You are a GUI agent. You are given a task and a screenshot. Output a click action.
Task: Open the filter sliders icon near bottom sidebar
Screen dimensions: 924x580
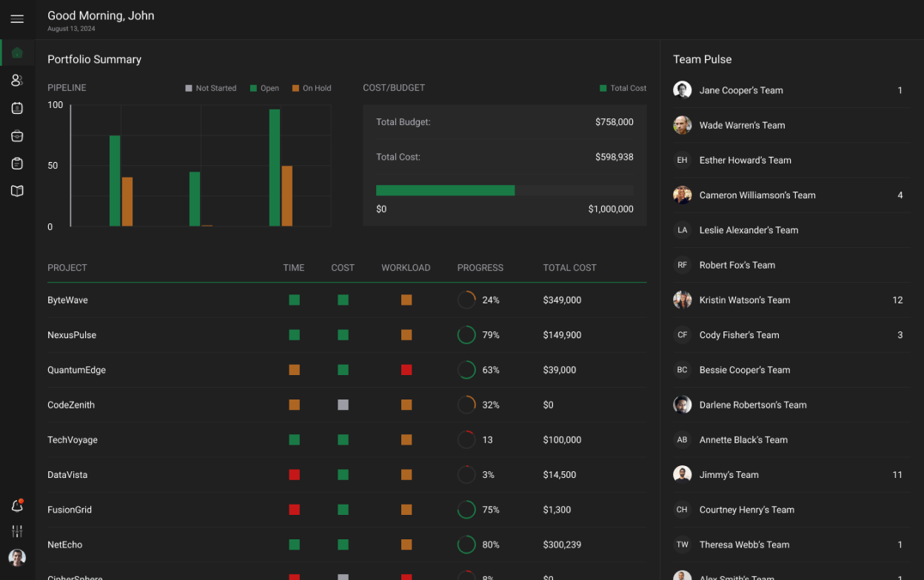coord(17,531)
